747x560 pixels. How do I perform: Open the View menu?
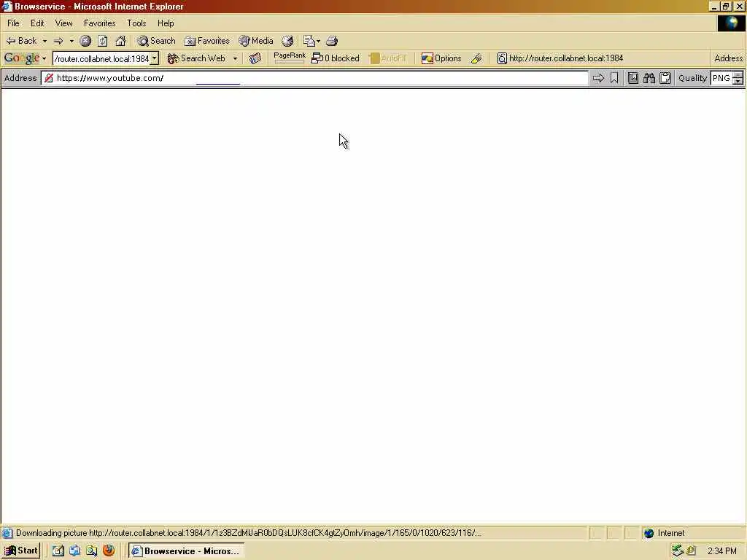pyautogui.click(x=64, y=23)
